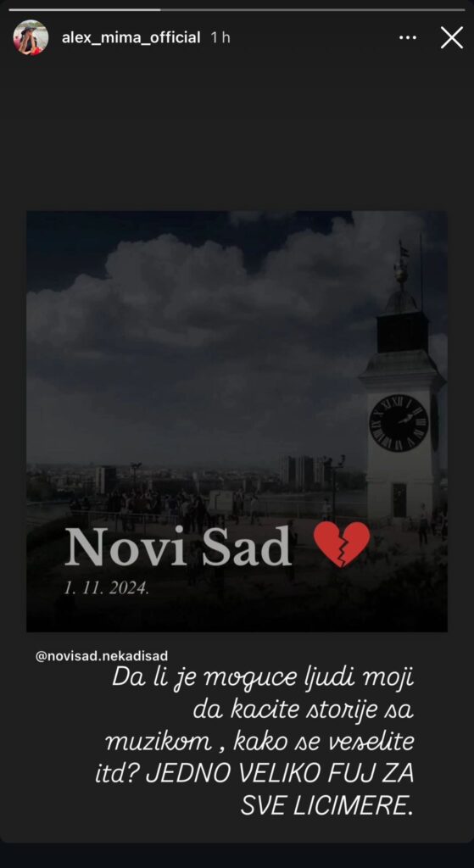Open the @novisad.nekadisad mention

pos(102,656)
